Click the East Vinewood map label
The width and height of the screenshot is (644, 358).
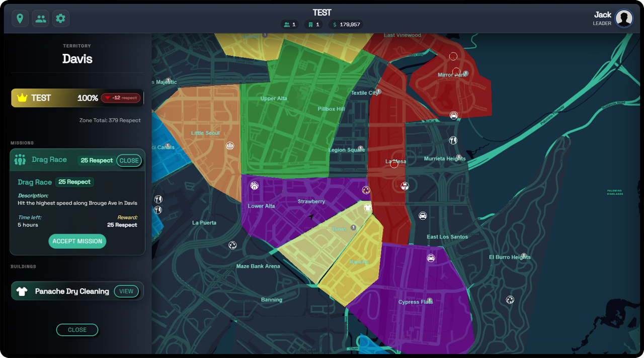point(403,35)
